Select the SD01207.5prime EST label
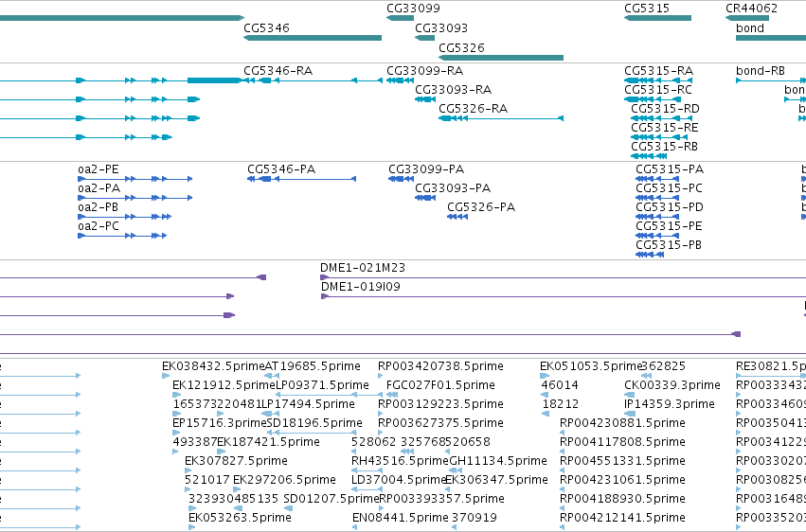The image size is (806, 532). 331,499
